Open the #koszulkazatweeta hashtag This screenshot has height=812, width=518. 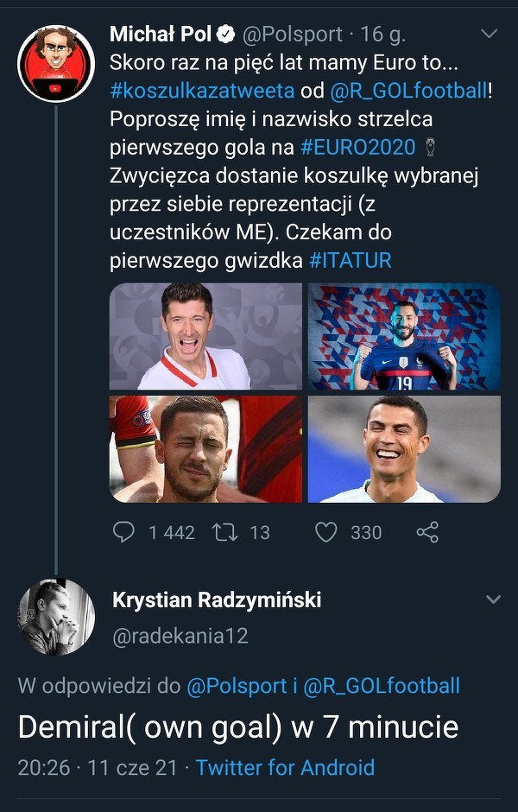(202, 91)
